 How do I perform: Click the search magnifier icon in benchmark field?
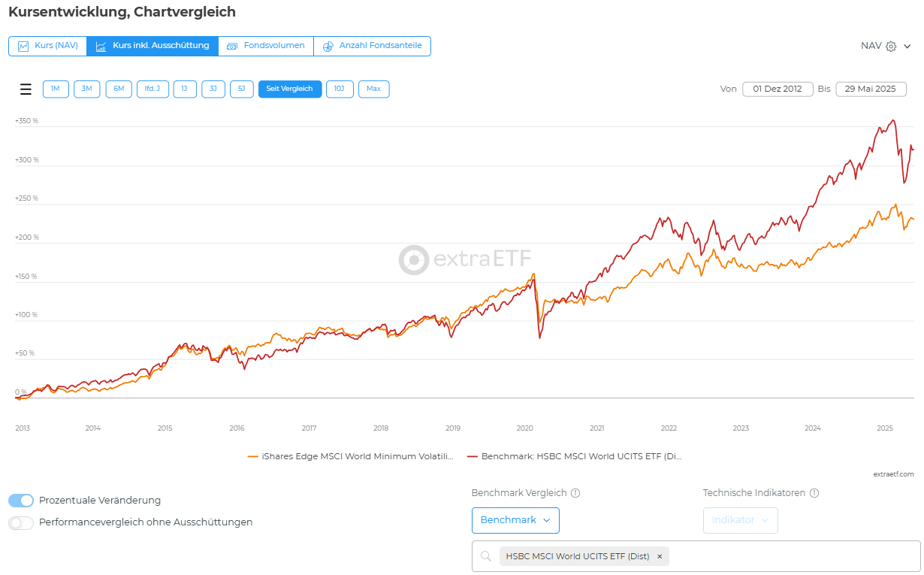click(x=485, y=556)
